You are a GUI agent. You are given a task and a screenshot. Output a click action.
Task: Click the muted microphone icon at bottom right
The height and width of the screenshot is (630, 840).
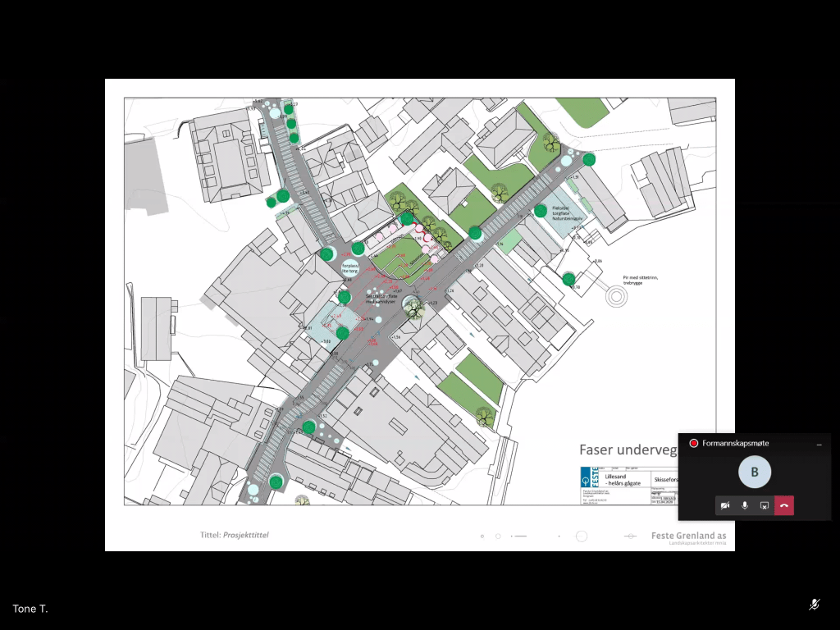(814, 605)
